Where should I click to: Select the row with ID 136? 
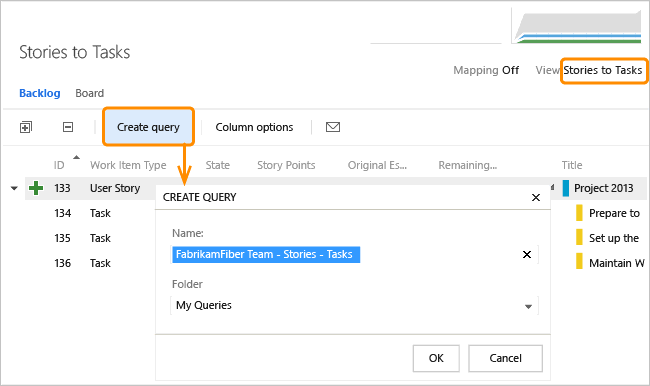63,263
